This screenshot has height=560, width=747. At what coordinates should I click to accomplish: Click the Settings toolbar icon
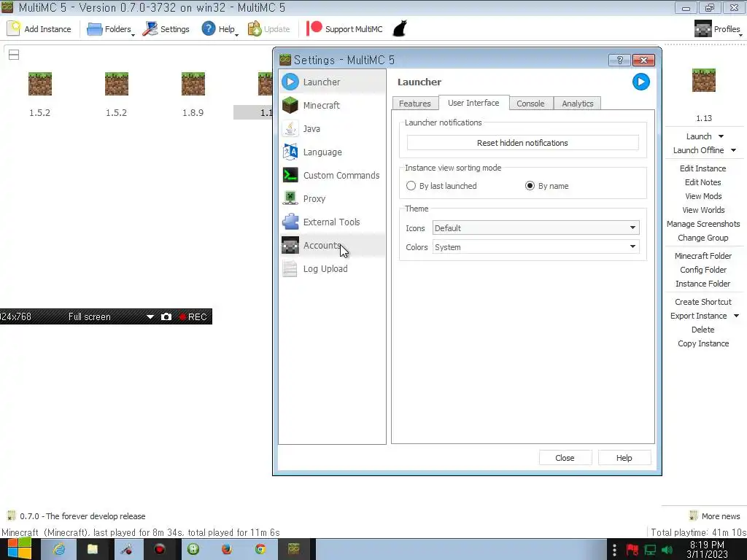click(150, 28)
